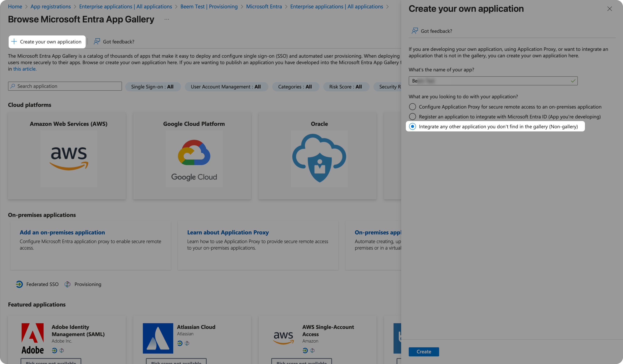This screenshot has width=623, height=364.
Task: Click the Provisioning icon under Adobe Identity Management
Action: 62,350
